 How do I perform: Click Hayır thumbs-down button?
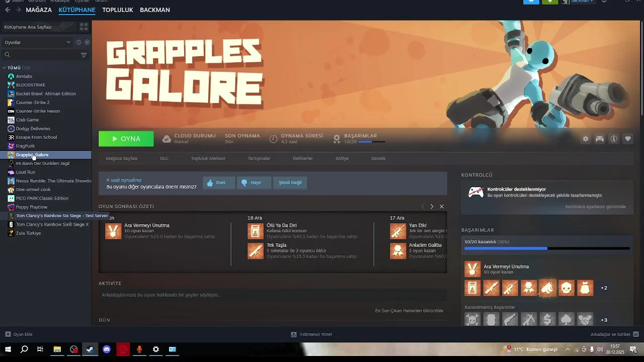254,183
